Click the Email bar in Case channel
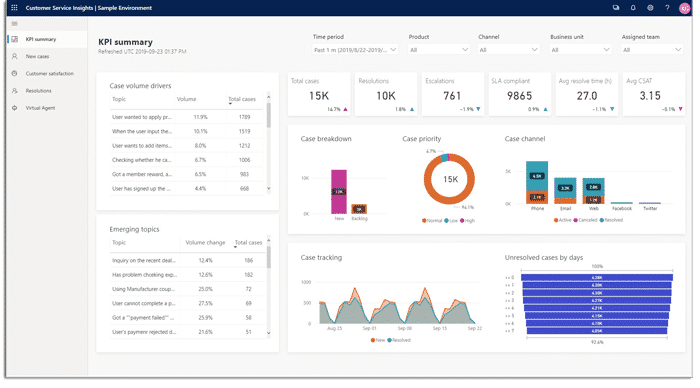Viewport: 700px width, 388px height. [565, 191]
